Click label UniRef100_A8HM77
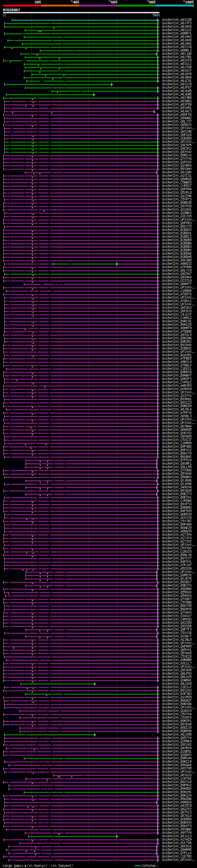This screenshot has height=868, width=197. (177, 284)
